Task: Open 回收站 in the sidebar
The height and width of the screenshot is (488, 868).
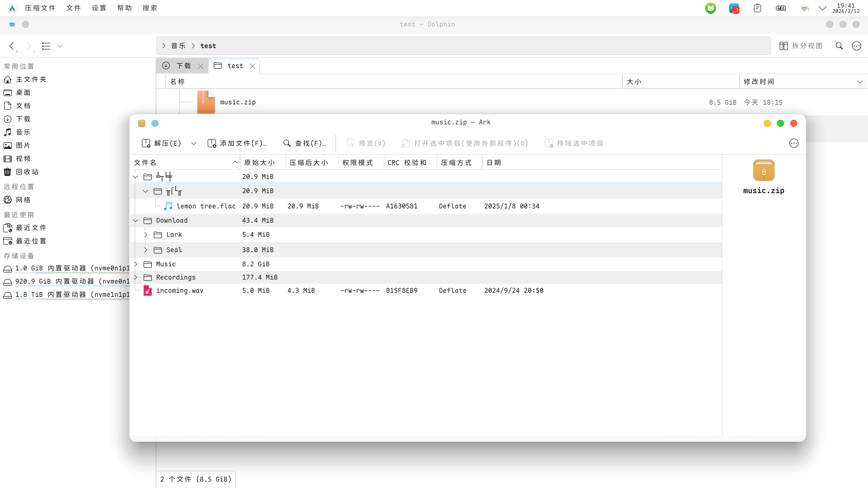Action: coord(27,172)
